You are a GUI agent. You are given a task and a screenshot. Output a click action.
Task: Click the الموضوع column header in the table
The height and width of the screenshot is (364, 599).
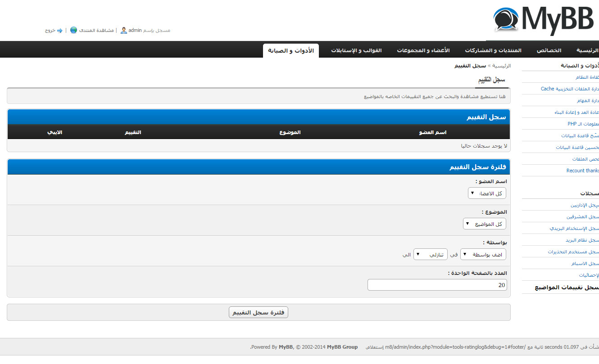[290, 132]
